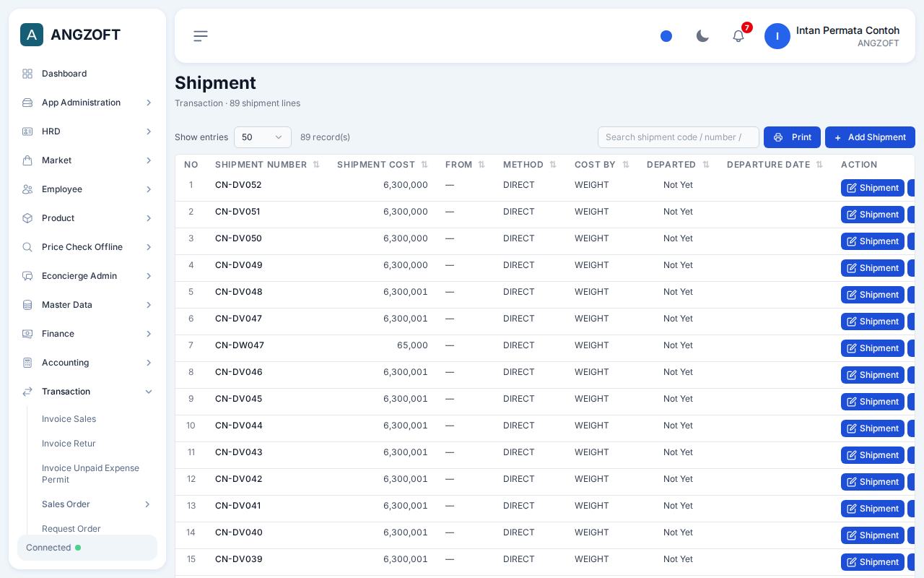Expand Sales Order submenu chevron
The height and width of the screenshot is (578, 924).
[x=147, y=504]
